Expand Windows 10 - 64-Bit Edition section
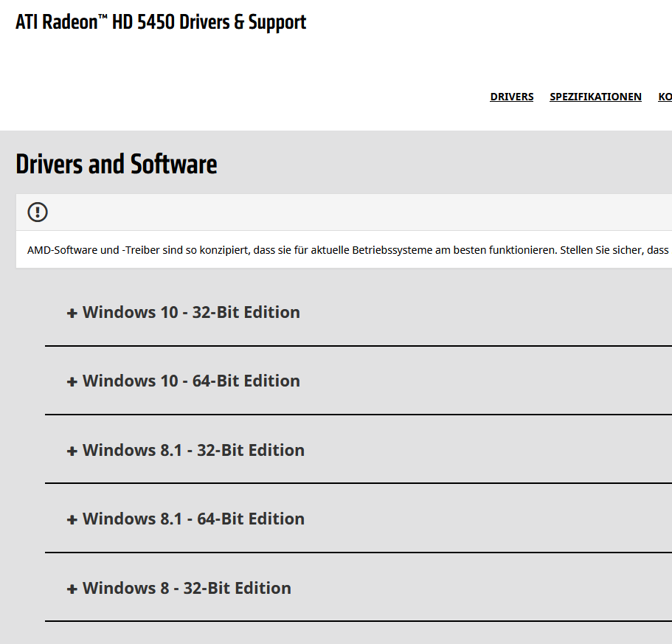 pos(184,381)
